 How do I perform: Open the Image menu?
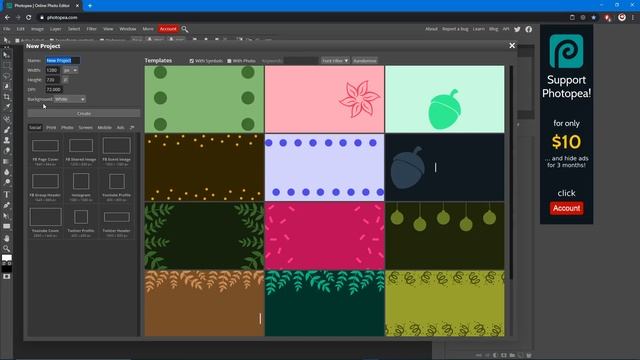37,29
